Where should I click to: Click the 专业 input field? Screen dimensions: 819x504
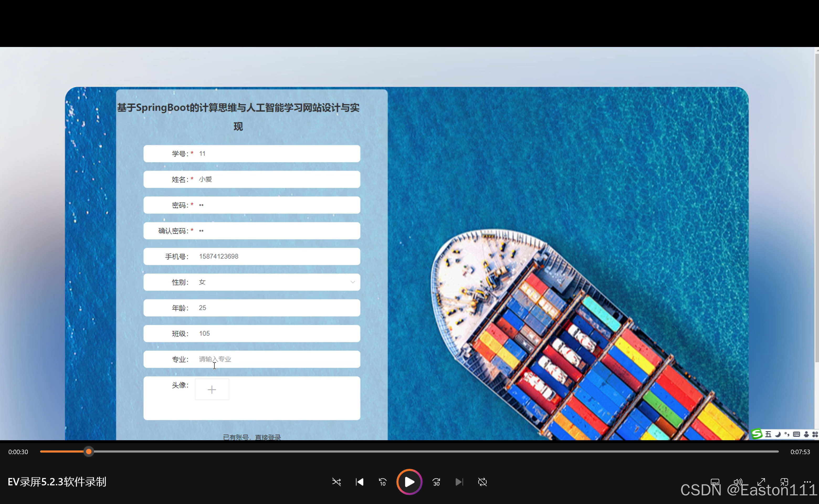tap(252, 359)
